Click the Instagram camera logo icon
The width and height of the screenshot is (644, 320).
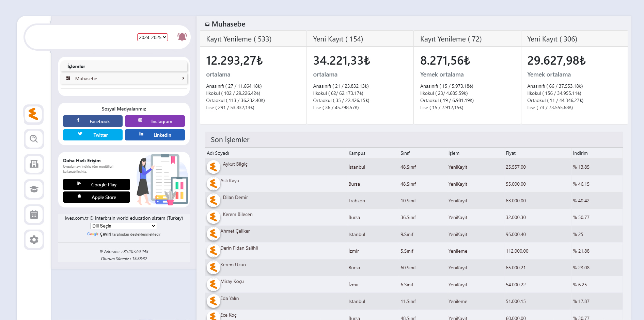[x=140, y=120]
